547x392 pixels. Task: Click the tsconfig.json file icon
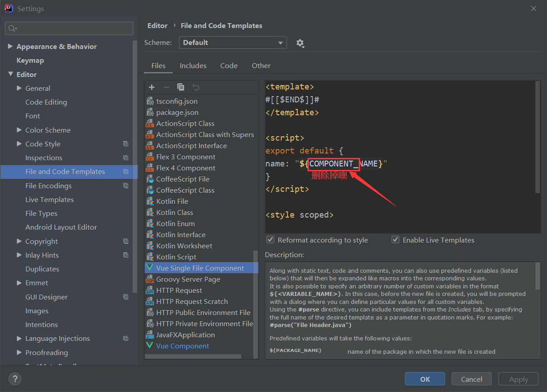point(150,101)
